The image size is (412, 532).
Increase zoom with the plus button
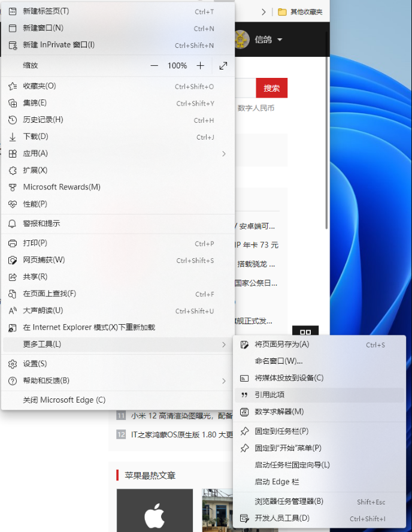click(x=201, y=65)
